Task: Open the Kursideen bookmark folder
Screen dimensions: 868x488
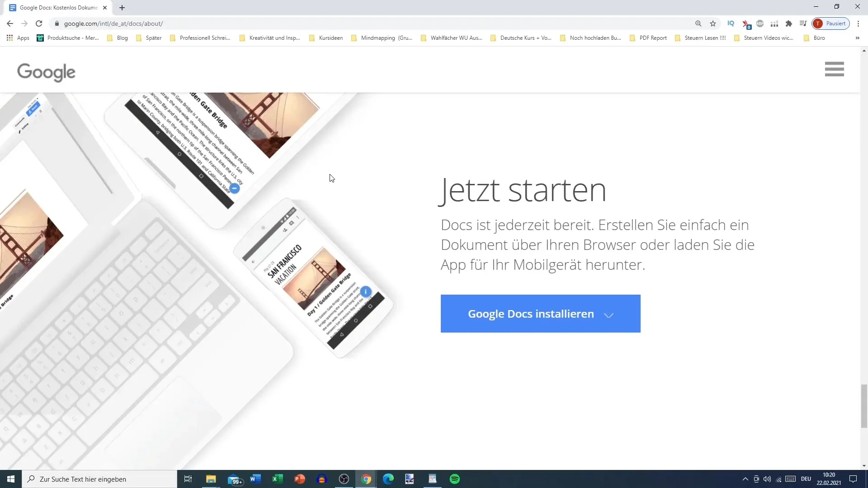Action: pyautogui.click(x=325, y=38)
